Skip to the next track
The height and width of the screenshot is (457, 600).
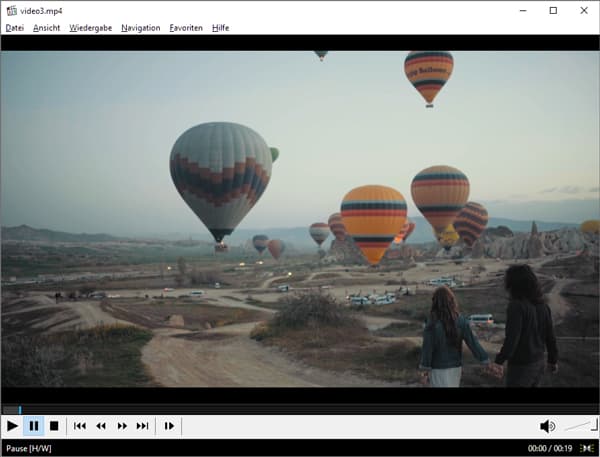click(143, 426)
